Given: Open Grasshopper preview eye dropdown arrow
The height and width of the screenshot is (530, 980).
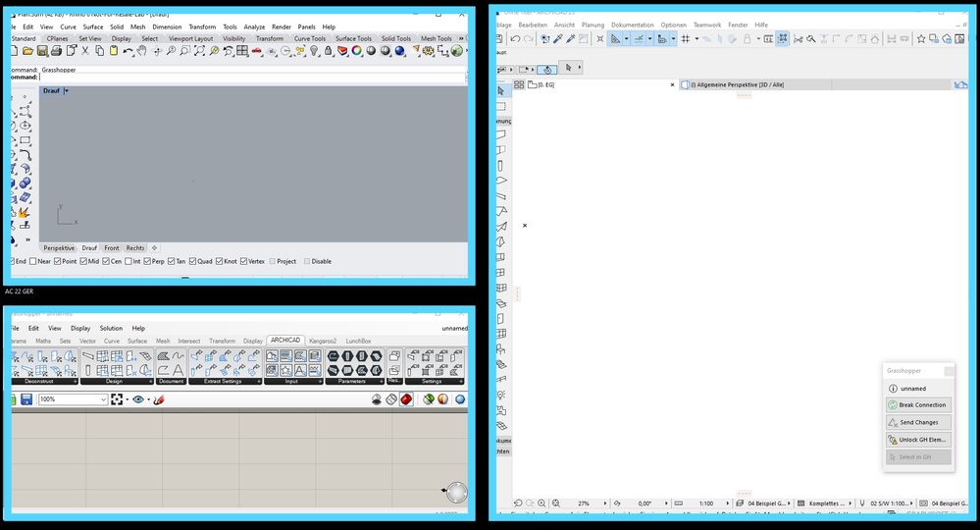Looking at the screenshot, I should coord(149,399).
